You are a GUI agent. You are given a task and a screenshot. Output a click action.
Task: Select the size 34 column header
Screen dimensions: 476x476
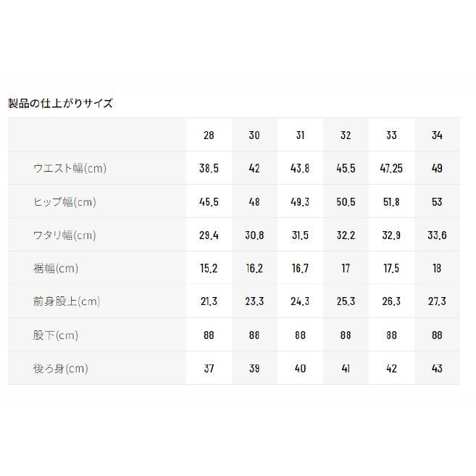click(x=437, y=135)
